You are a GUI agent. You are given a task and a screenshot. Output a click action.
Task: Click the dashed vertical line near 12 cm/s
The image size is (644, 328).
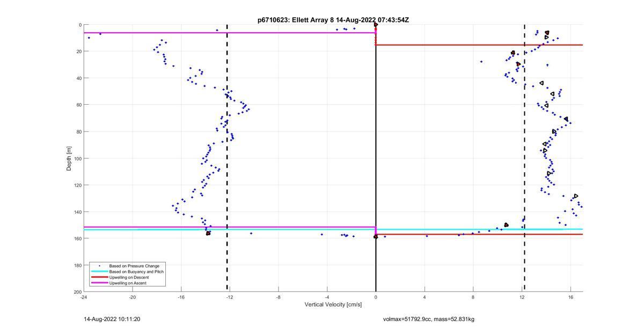pos(524,158)
